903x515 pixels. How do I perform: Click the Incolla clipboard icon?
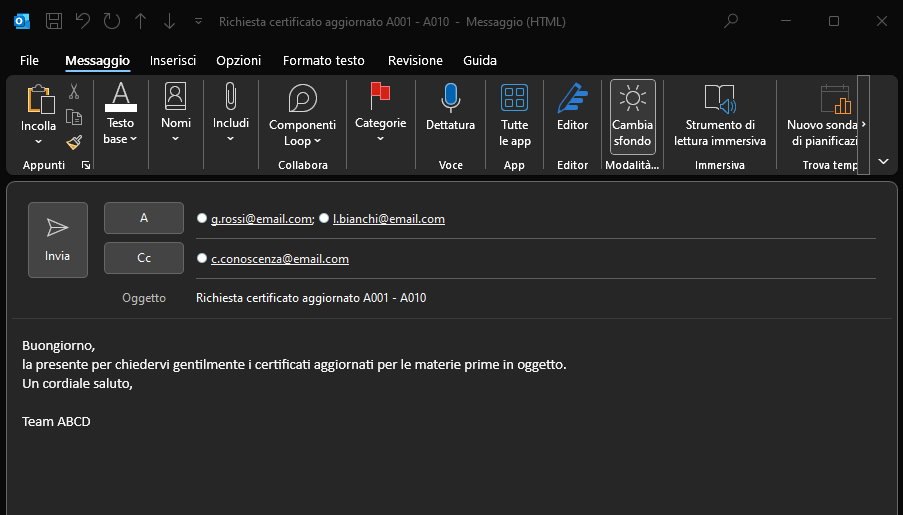tap(40, 99)
